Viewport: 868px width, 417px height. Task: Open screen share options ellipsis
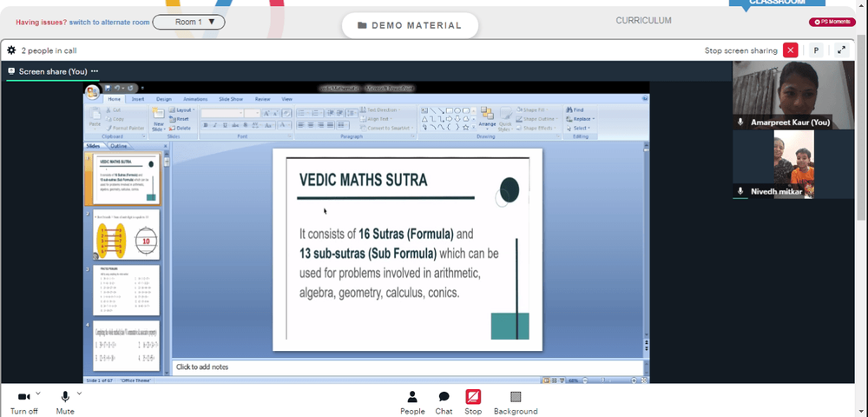tap(95, 71)
